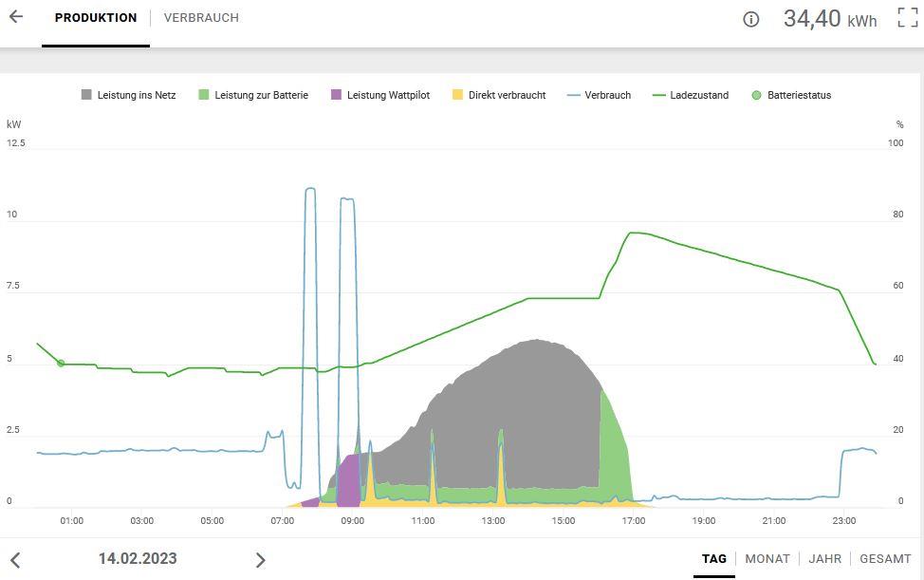Image resolution: width=924 pixels, height=580 pixels.
Task: Click the 17:00 time axis label
Action: [634, 521]
